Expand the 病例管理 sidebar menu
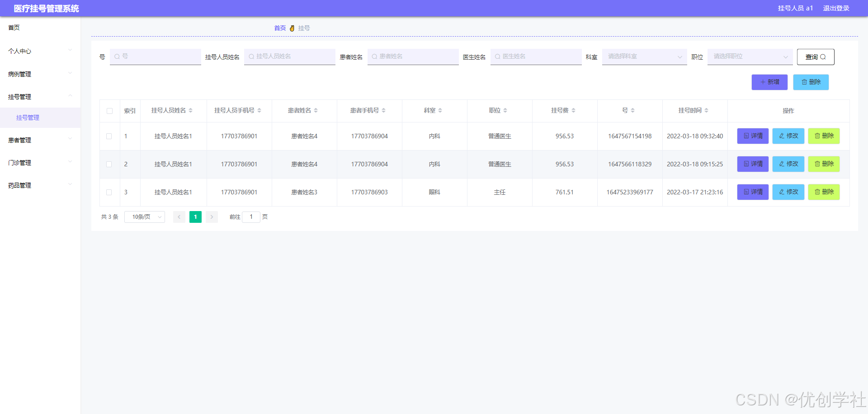The image size is (868, 414). pyautogui.click(x=40, y=74)
